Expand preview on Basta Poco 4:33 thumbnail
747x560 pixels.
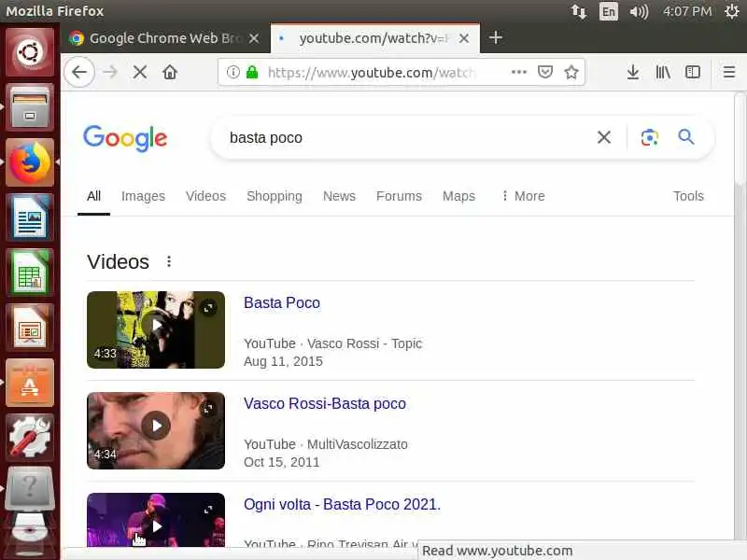(x=208, y=308)
